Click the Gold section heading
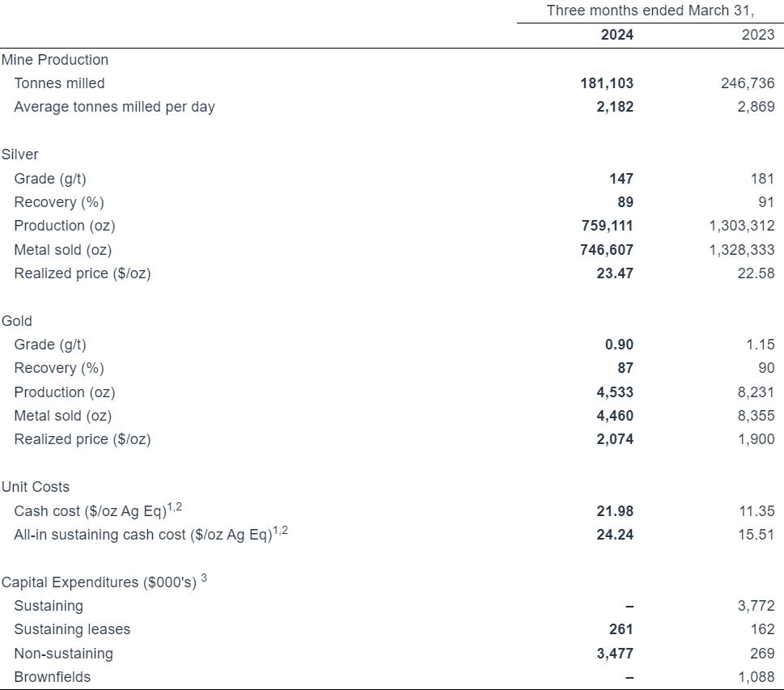This screenshot has width=784, height=690. (x=17, y=321)
